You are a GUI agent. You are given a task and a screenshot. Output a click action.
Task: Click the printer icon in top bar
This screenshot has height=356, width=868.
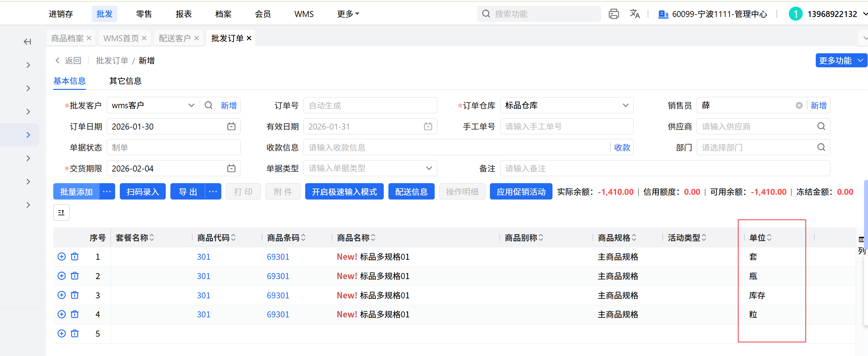614,14
